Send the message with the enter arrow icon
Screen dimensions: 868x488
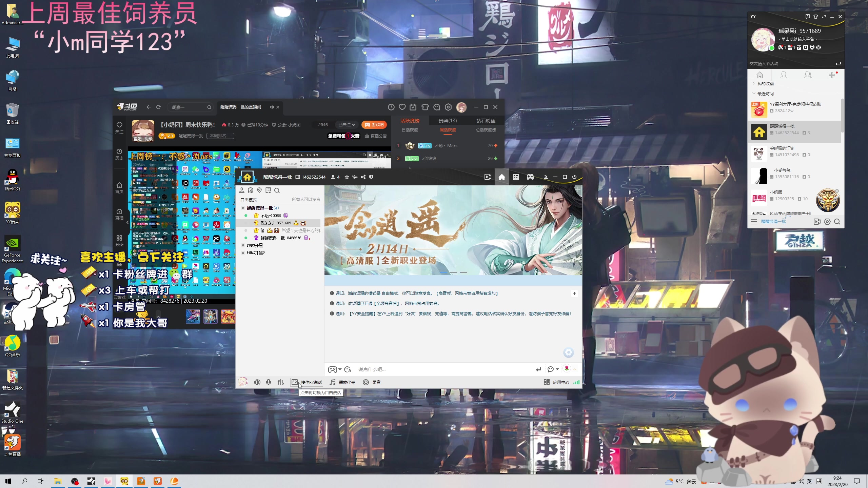tap(538, 369)
